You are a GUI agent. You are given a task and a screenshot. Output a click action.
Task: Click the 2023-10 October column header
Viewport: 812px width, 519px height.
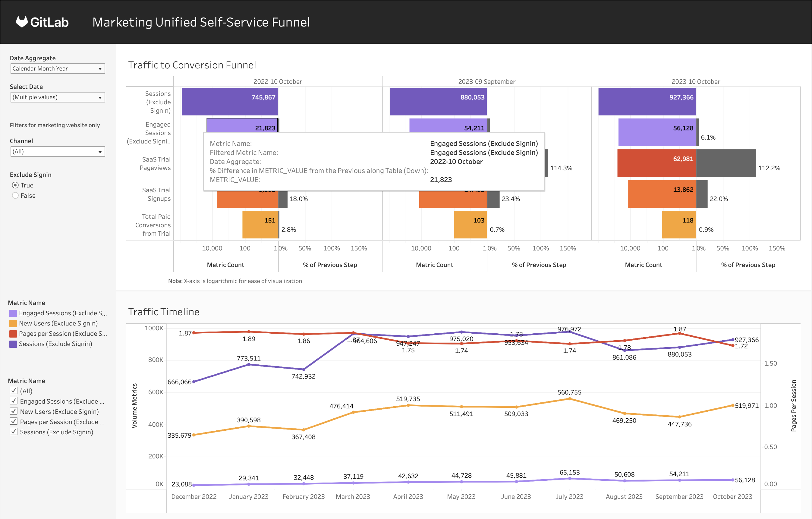point(695,82)
